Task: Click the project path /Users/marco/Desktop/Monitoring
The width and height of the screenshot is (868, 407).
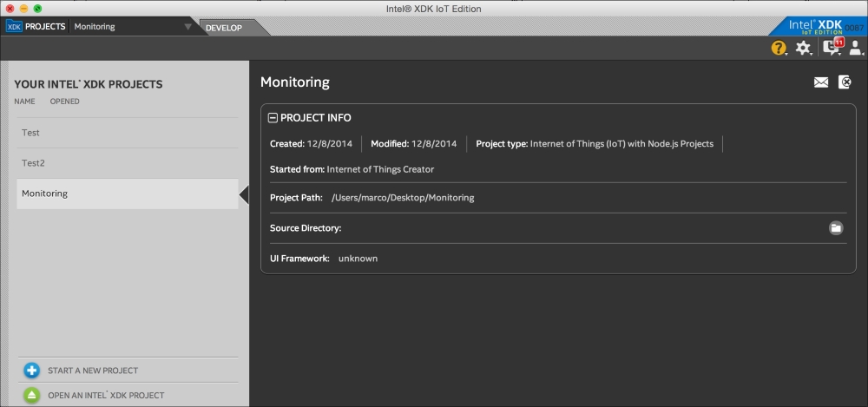Action: coord(403,198)
